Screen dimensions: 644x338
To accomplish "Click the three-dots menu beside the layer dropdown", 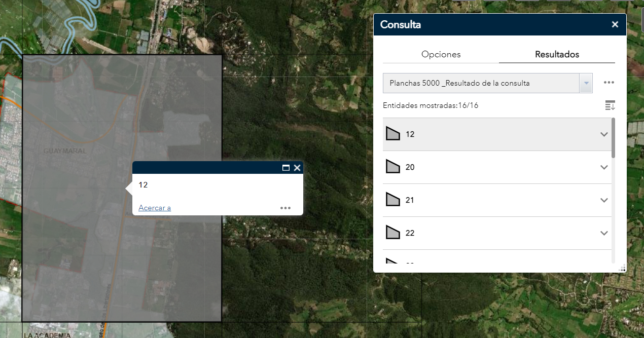I will [x=609, y=83].
